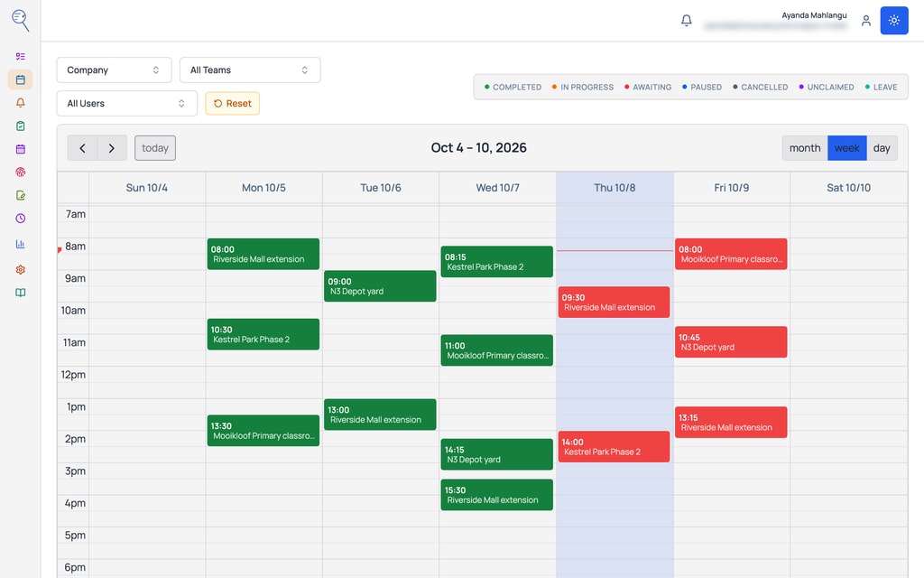924x578 pixels.
Task: Click the LEAVE legend item
Action: (x=881, y=87)
